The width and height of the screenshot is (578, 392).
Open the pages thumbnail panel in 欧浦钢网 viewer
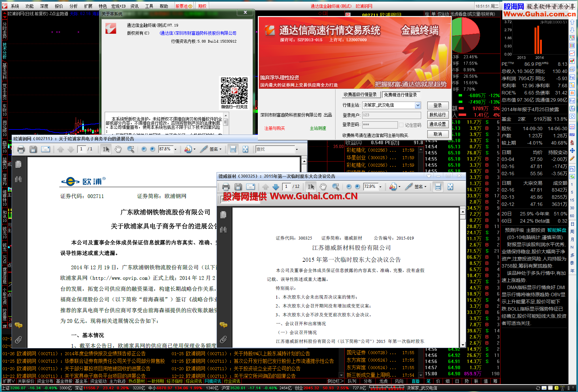coord(18,164)
